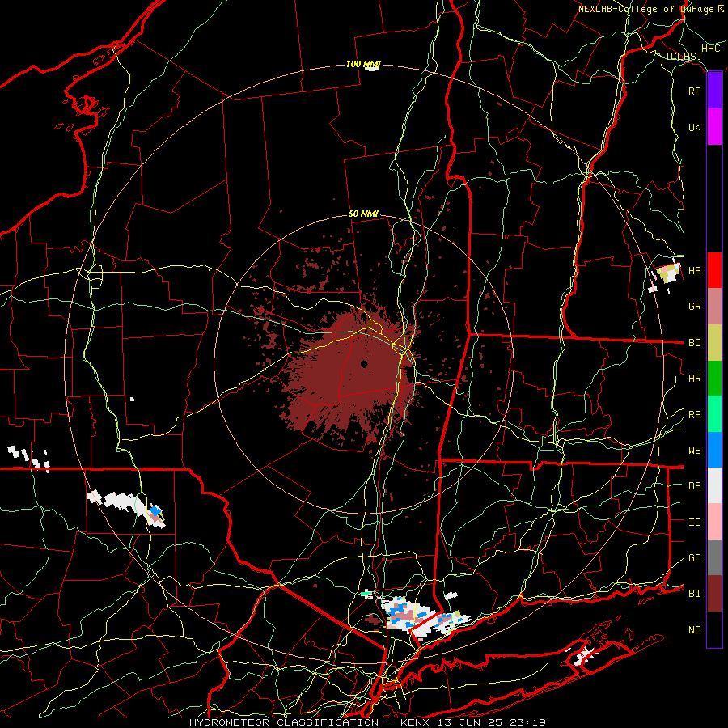Click the GR dusty pink legend swatch
This screenshot has height=728, width=728.
coord(714,307)
